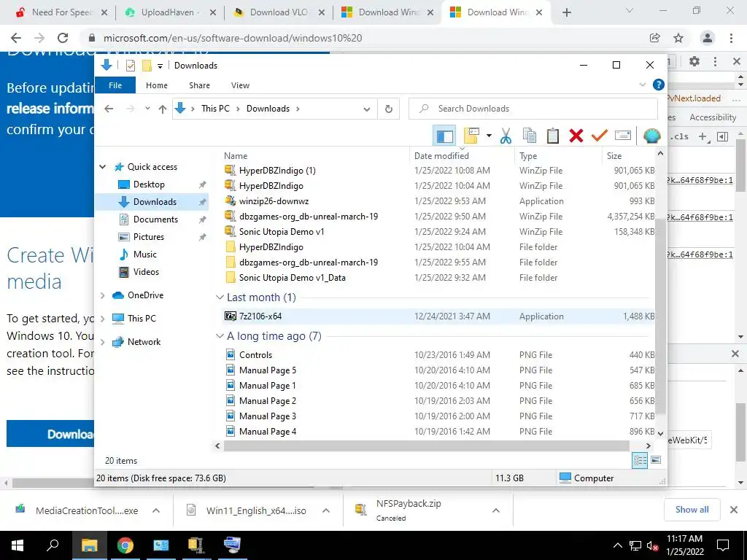This screenshot has width=747, height=560.
Task: Click the file list vertical scrollbar
Action: pos(660,316)
